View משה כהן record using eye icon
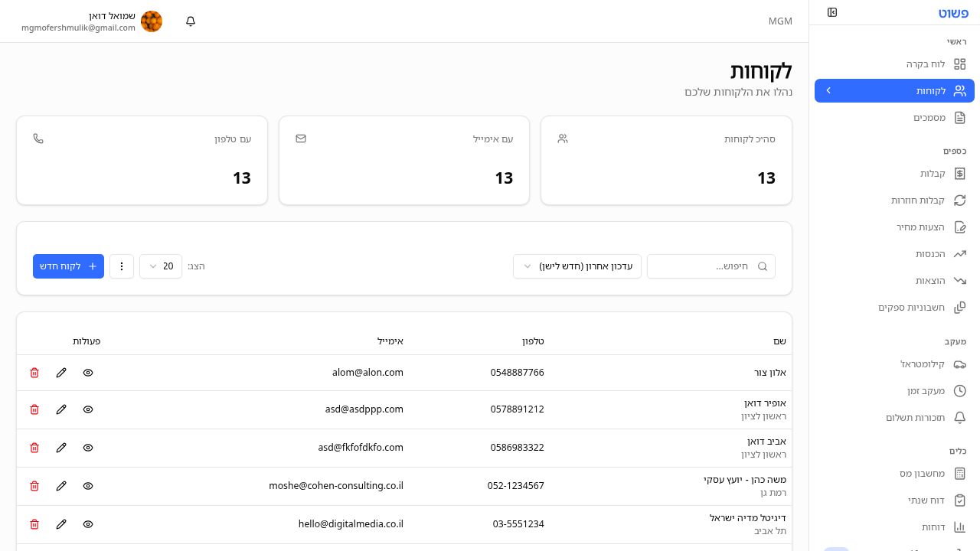 [x=87, y=485]
